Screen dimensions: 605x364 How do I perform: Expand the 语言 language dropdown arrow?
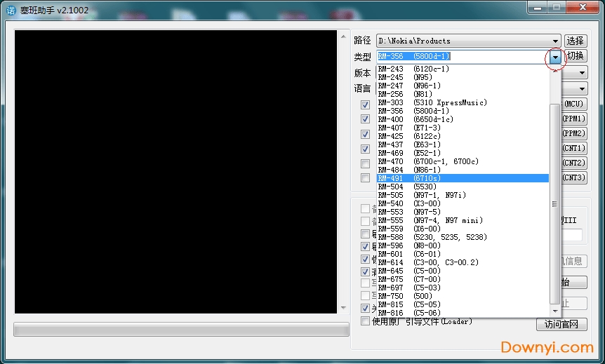click(583, 89)
